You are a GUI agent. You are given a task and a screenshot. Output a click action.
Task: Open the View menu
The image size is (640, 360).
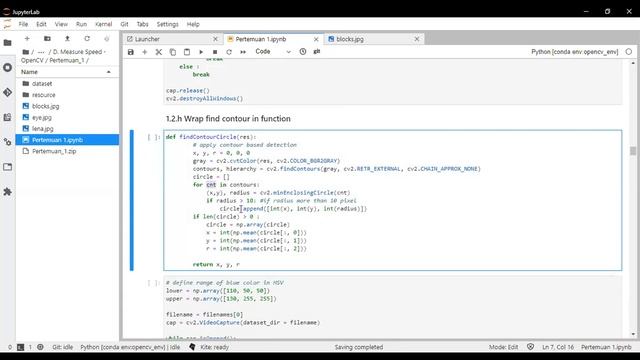click(x=61, y=24)
